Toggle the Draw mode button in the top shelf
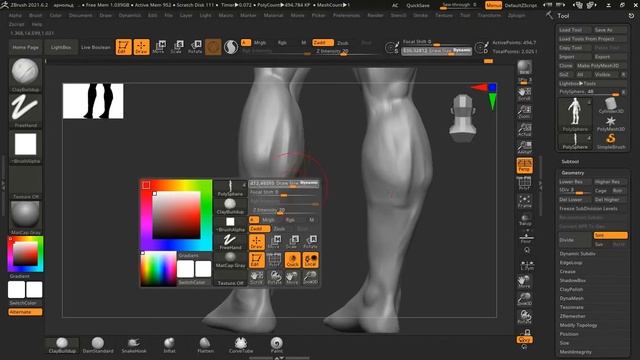 141,47
